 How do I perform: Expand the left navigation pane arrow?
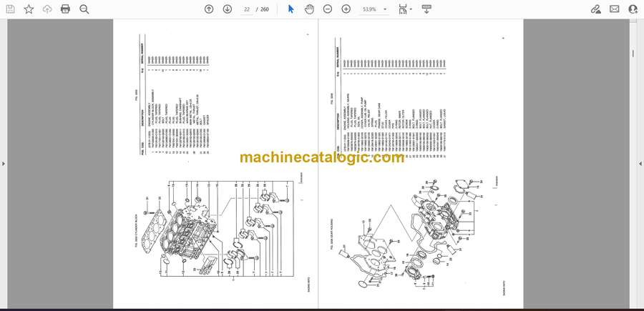click(x=4, y=164)
